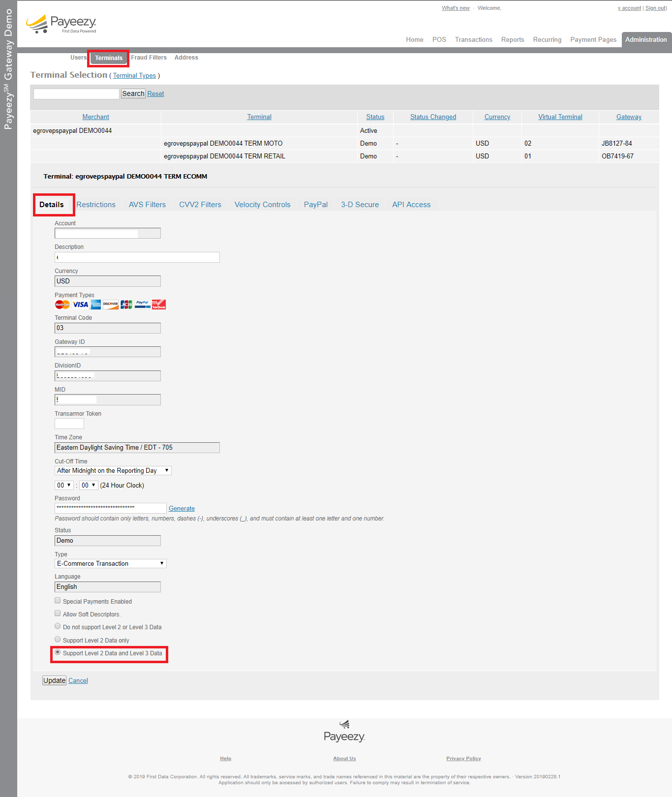Image resolution: width=672 pixels, height=797 pixels.
Task: Switch to the Fraud Filters sub-tab
Action: coord(149,58)
